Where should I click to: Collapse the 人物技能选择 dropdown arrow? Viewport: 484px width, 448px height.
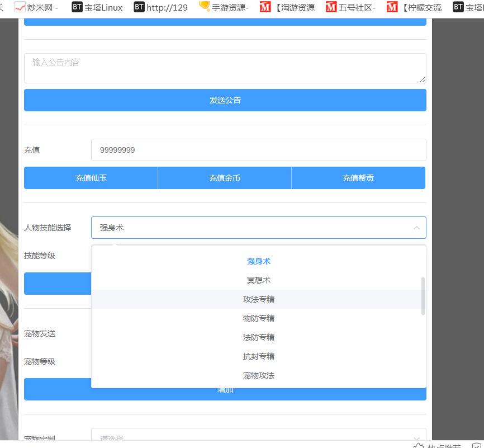[x=416, y=228]
